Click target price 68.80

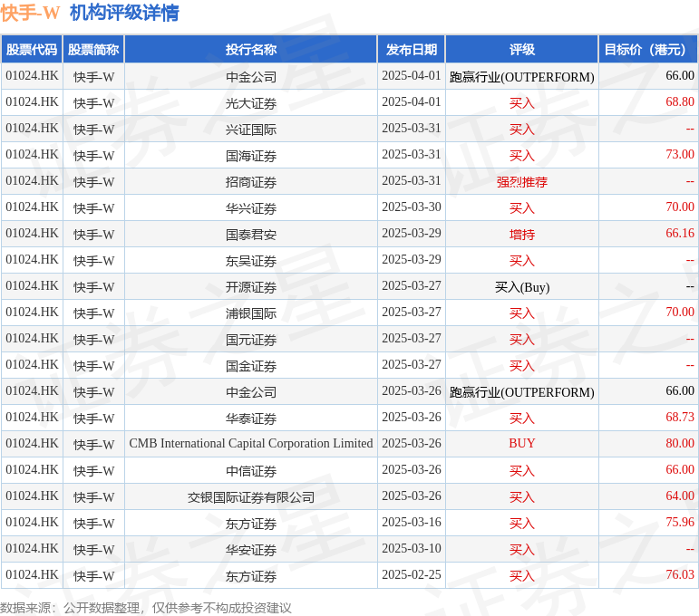click(x=680, y=102)
